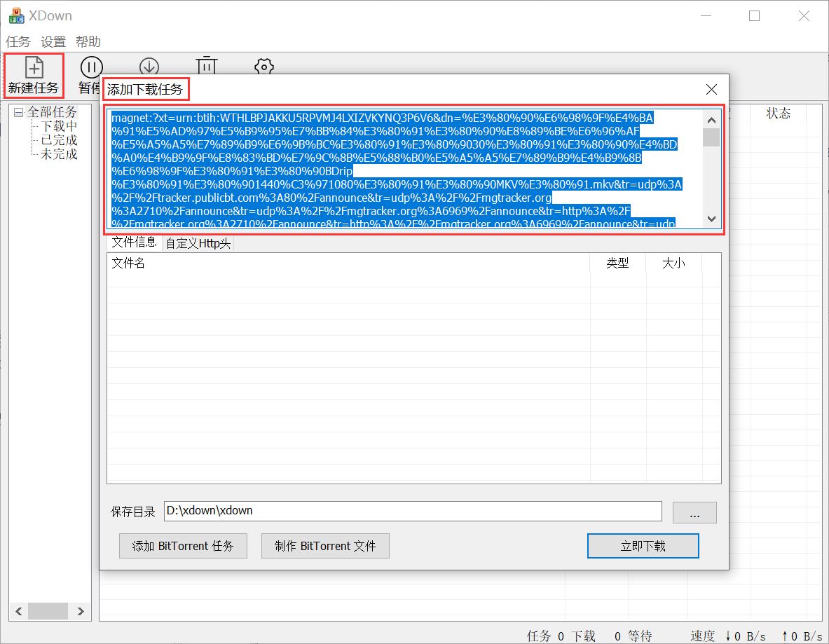This screenshot has width=829, height=644.
Task: Maximize the XDown window
Action: tap(755, 16)
